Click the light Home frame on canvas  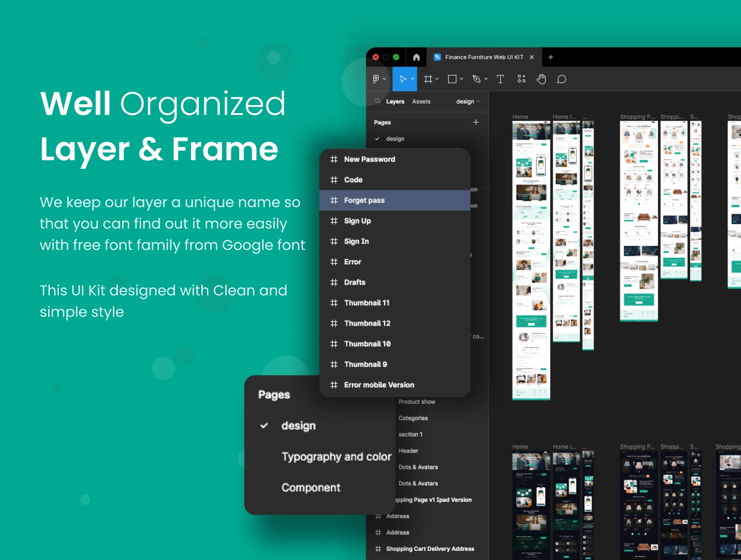click(531, 260)
